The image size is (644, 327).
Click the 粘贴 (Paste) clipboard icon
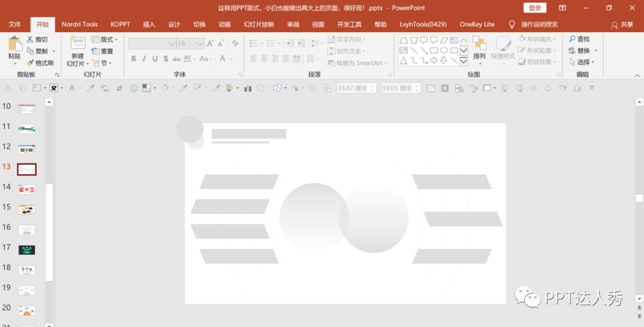[x=15, y=44]
